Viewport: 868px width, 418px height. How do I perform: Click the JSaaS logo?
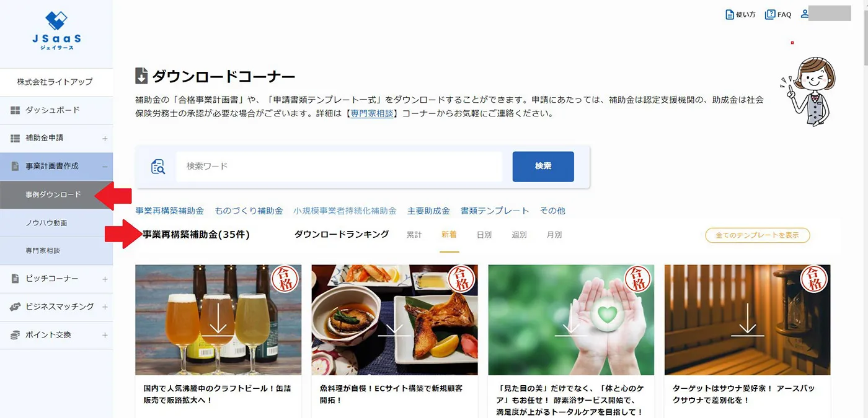[x=56, y=32]
